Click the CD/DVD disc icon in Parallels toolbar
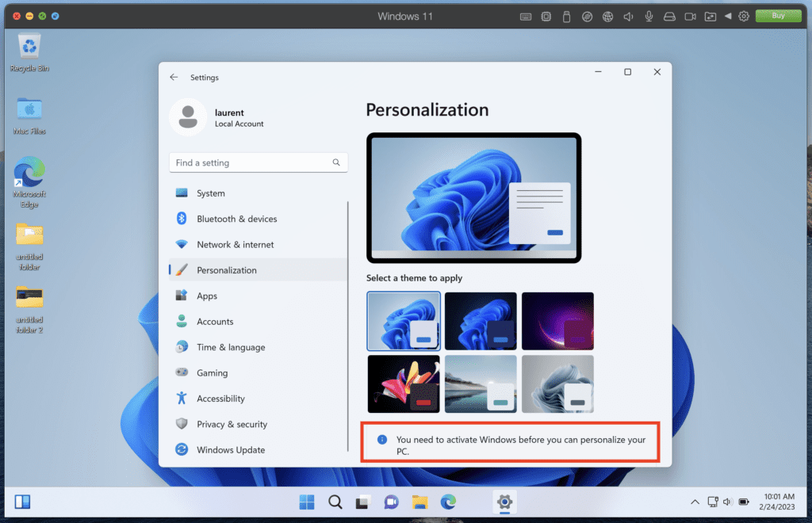Viewport: 812px width, 523px height. coord(587,17)
